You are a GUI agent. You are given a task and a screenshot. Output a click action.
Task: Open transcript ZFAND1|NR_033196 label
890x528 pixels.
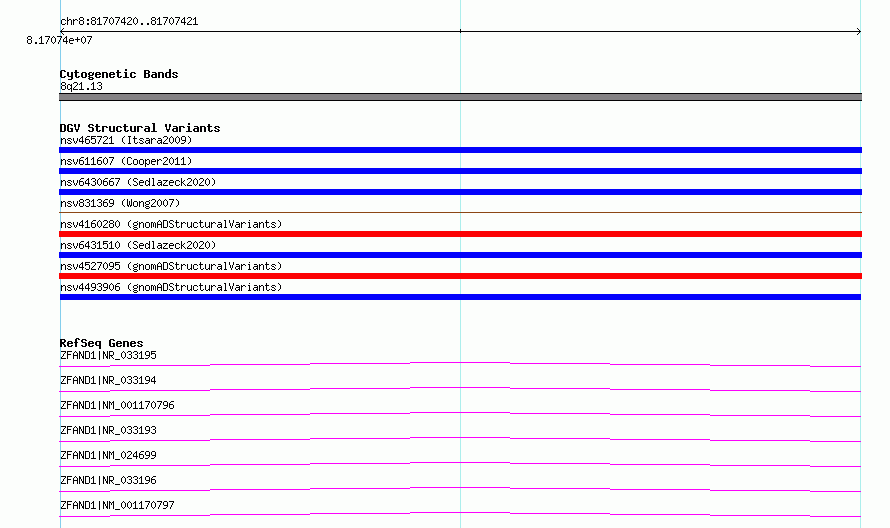coord(108,480)
